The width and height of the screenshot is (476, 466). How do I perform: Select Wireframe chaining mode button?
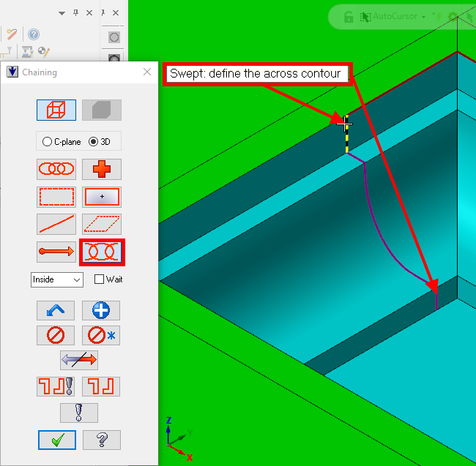56,110
